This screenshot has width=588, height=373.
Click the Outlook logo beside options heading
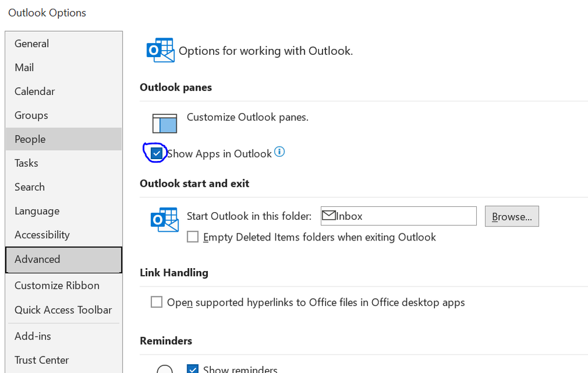point(160,51)
